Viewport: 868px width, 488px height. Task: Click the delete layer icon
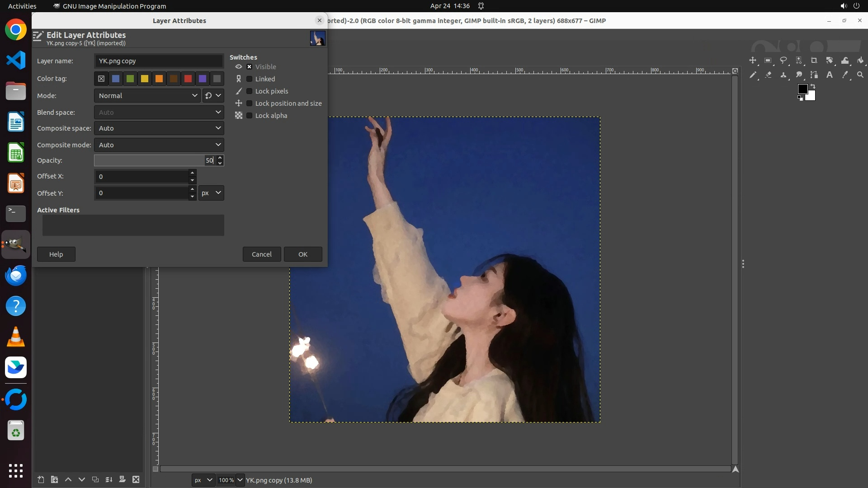(136, 480)
